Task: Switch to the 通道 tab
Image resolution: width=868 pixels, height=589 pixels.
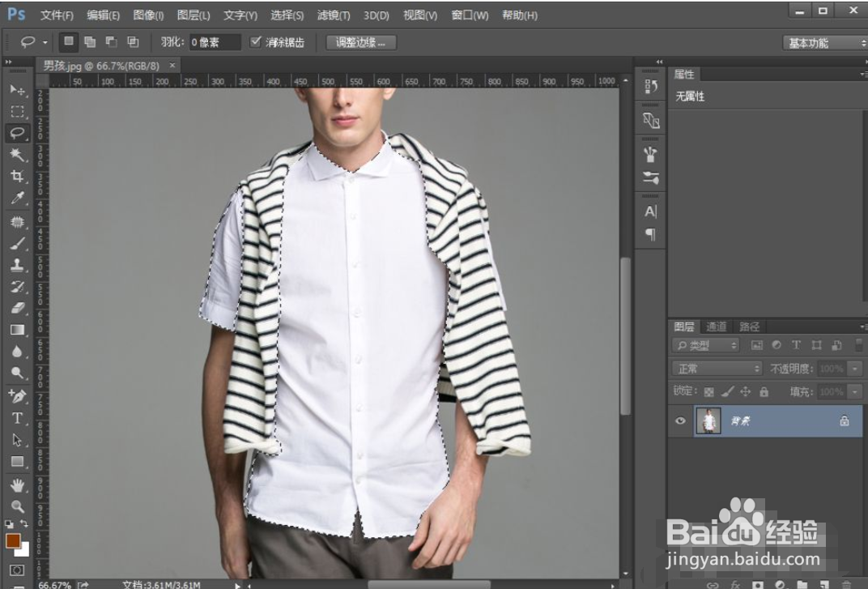Action: (x=716, y=327)
